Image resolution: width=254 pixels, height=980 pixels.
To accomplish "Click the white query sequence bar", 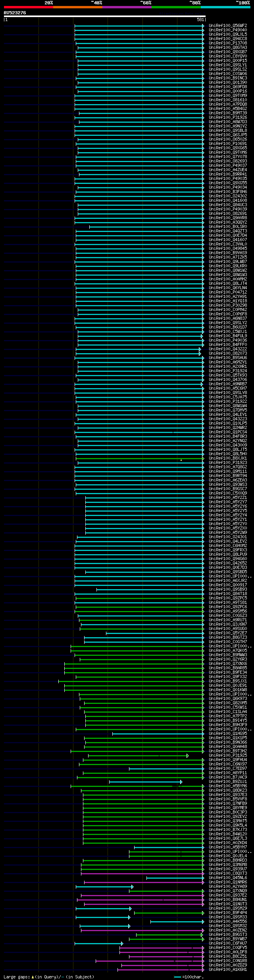I will point(104,16).
